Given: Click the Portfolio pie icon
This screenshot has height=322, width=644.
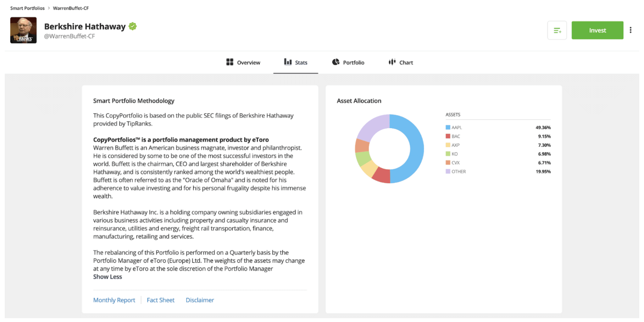Looking at the screenshot, I should pos(336,62).
